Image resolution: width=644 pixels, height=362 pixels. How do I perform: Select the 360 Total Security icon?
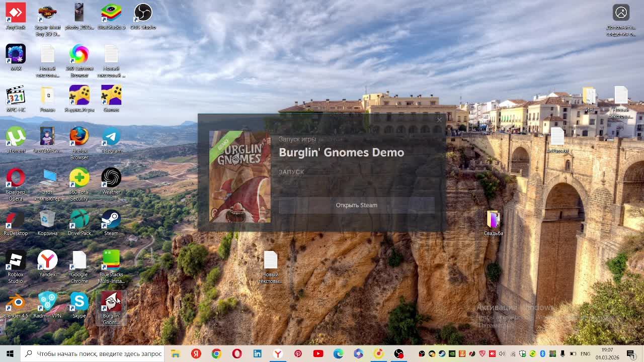79,185
